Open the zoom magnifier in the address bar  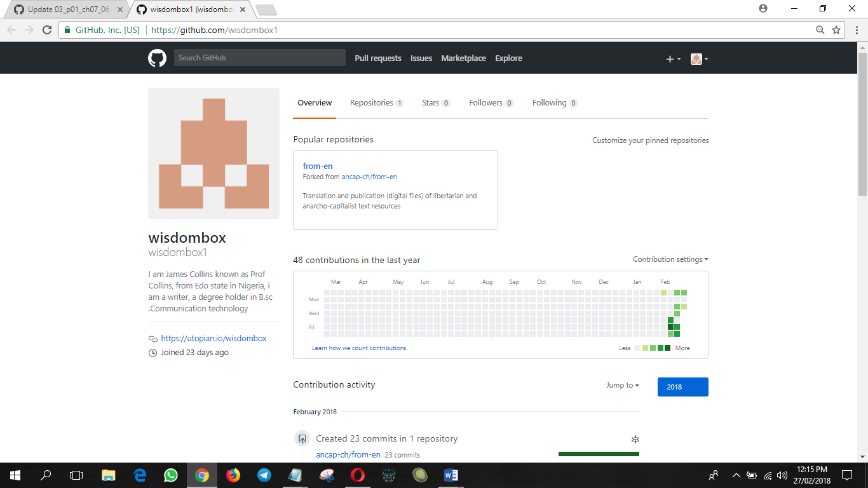click(x=820, y=30)
